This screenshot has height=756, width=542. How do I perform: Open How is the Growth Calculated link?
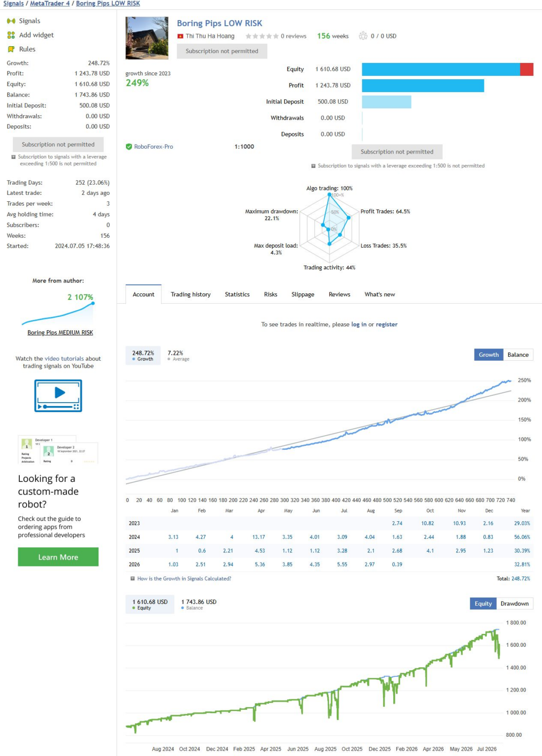pos(184,579)
